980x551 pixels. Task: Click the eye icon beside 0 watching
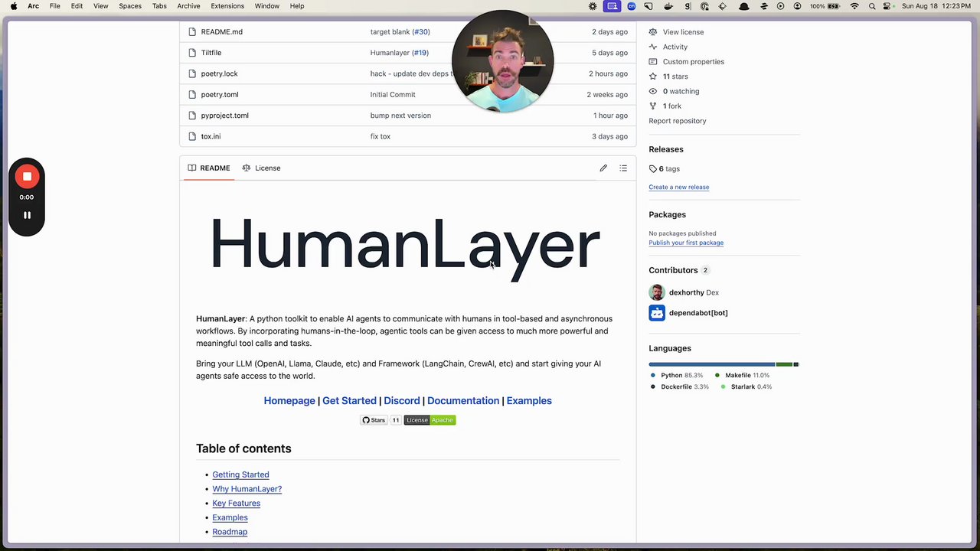pos(653,91)
